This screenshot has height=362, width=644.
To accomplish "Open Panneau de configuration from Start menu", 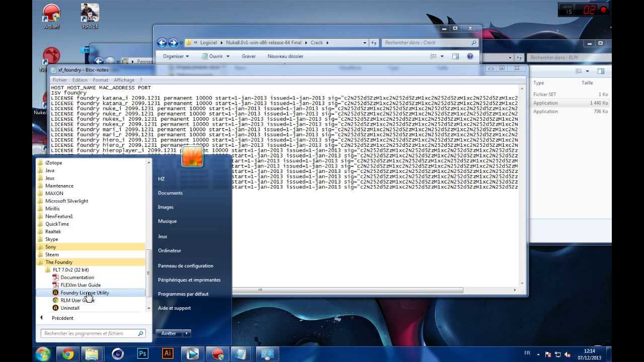I will tap(186, 265).
